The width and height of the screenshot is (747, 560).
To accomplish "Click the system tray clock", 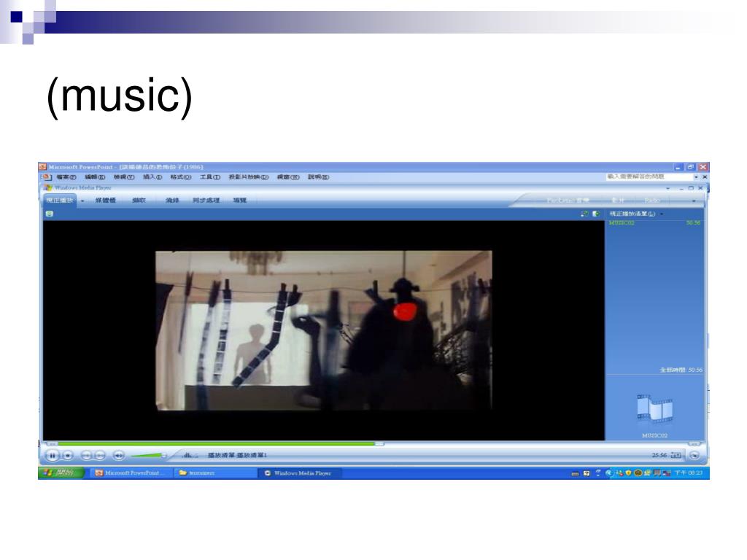I will tap(688, 472).
